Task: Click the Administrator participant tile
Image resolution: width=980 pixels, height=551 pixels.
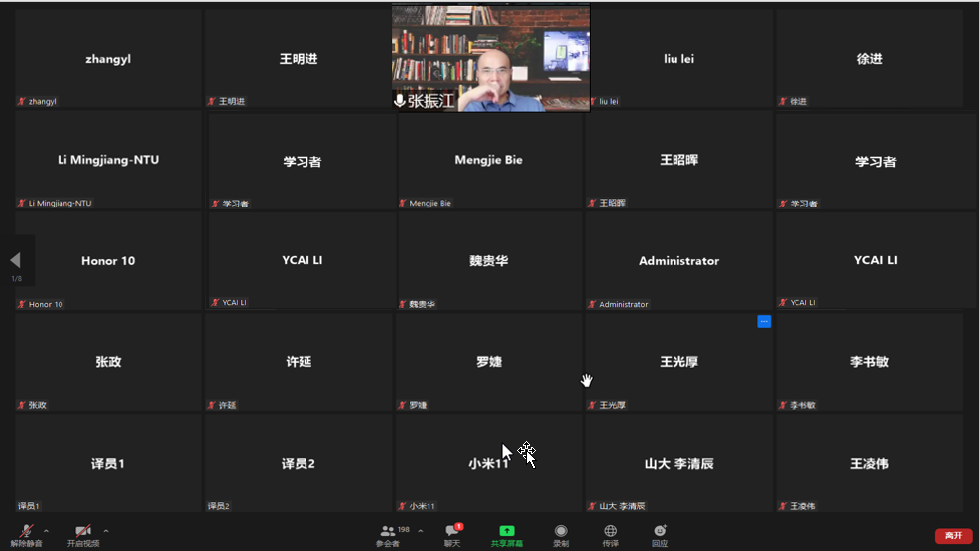Action: coord(678,261)
